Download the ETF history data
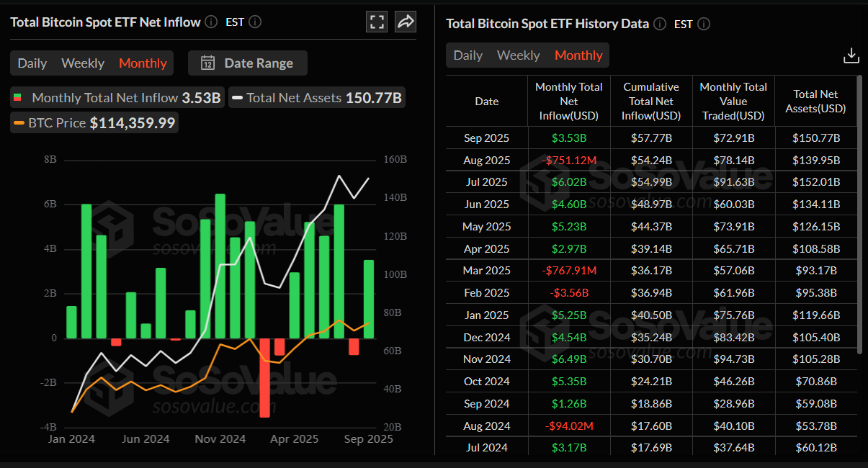The image size is (868, 468). [851, 55]
